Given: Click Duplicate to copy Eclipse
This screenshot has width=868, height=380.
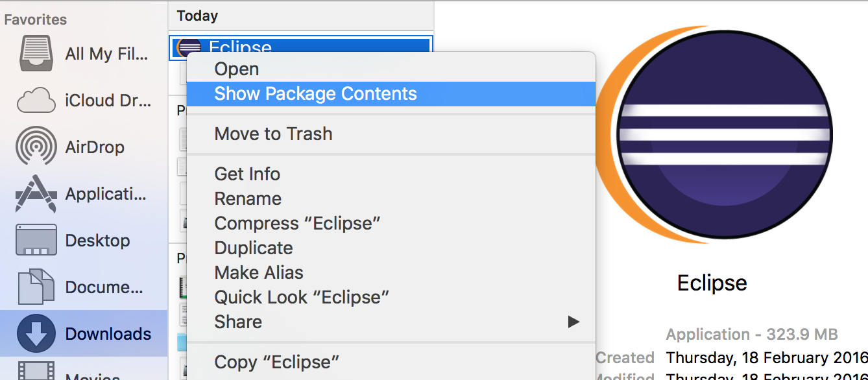Looking at the screenshot, I should (x=253, y=248).
